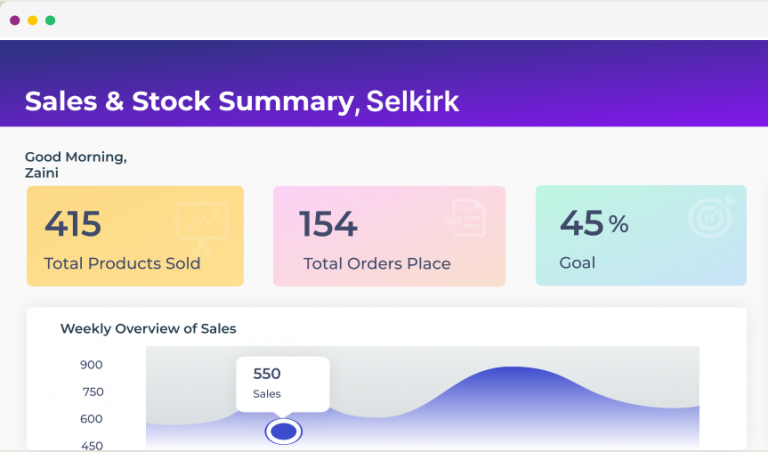Click the purple window control dot
The height and width of the screenshot is (452, 768).
click(x=15, y=20)
